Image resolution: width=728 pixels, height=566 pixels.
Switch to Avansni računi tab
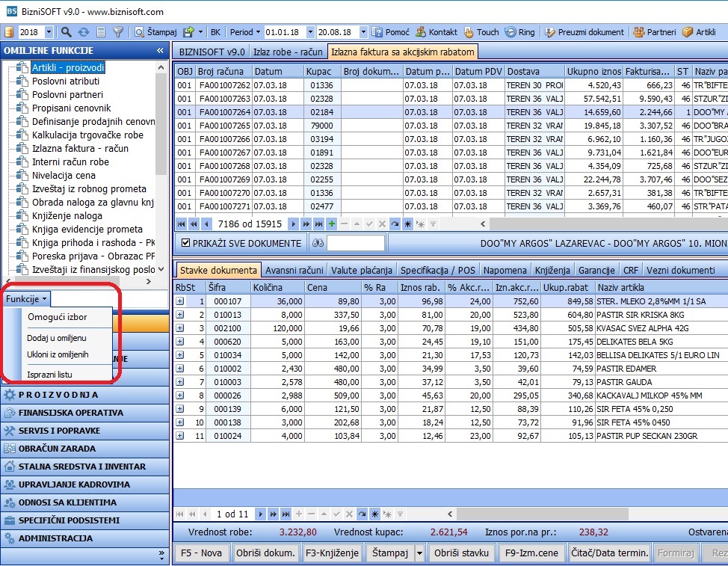294,270
